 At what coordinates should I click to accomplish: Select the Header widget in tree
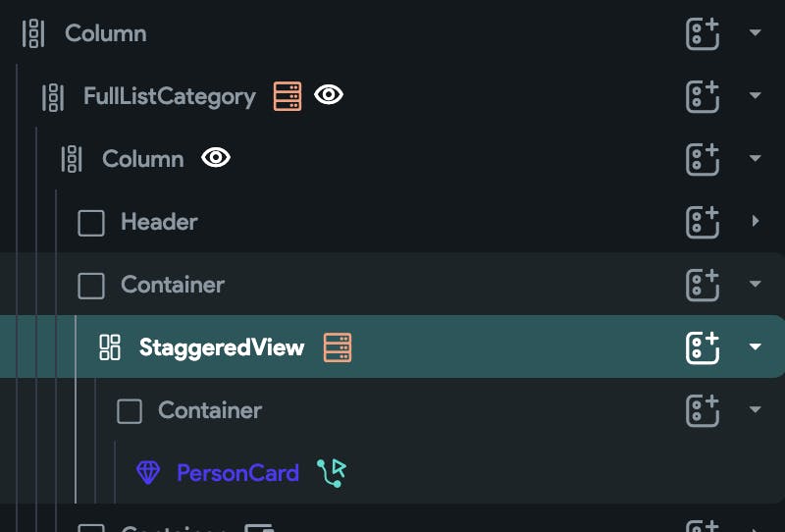coord(159,222)
